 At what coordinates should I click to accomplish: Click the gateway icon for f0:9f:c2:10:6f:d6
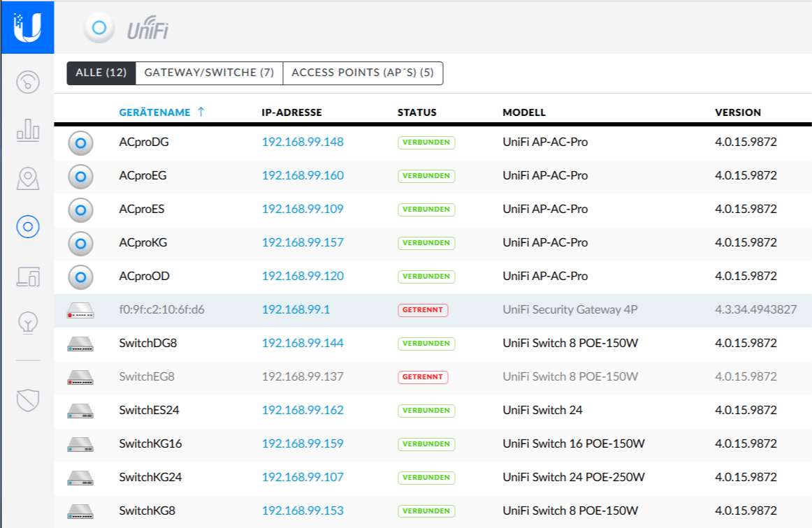(80, 311)
